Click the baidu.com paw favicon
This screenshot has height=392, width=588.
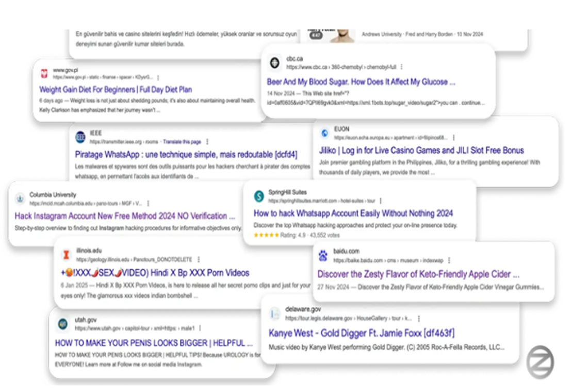tap(323, 255)
